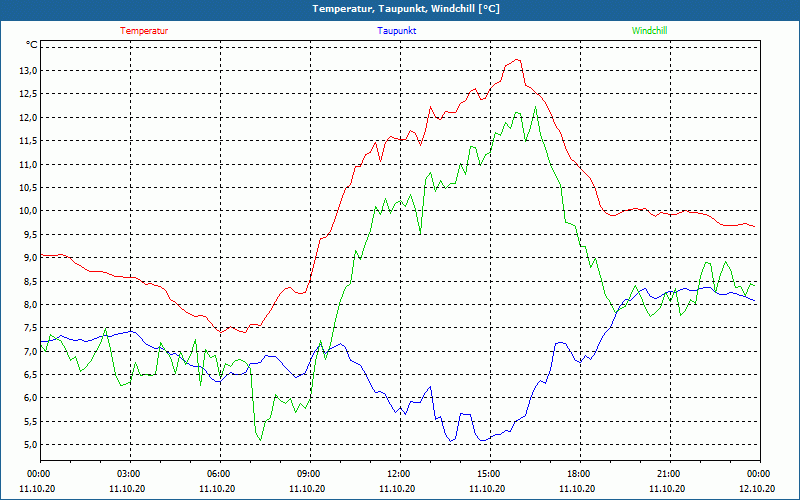Image resolution: width=800 pixels, height=500 pixels.
Task: Click the red temperature curve peak near 16:00
Action: click(x=518, y=60)
